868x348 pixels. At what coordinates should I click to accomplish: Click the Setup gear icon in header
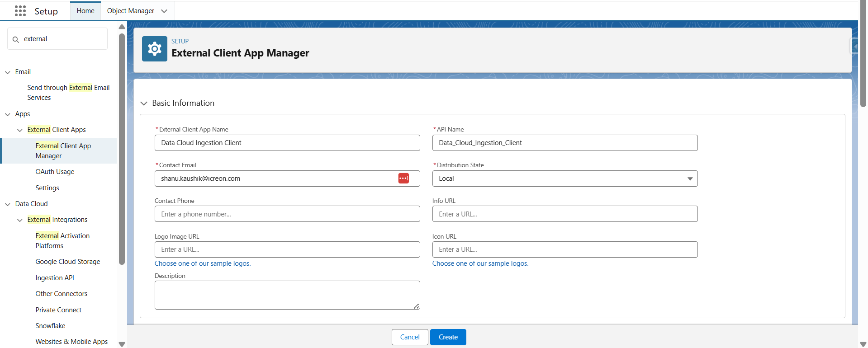[154, 49]
